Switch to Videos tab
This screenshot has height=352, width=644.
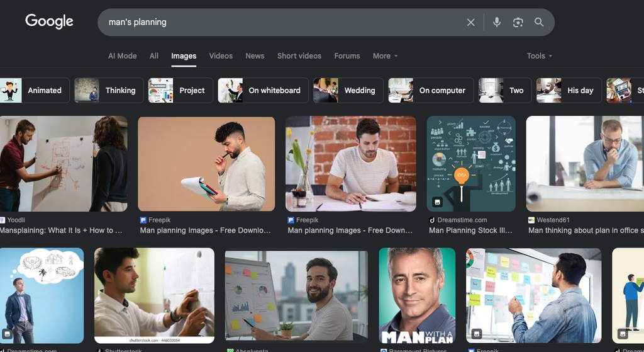pyautogui.click(x=221, y=56)
